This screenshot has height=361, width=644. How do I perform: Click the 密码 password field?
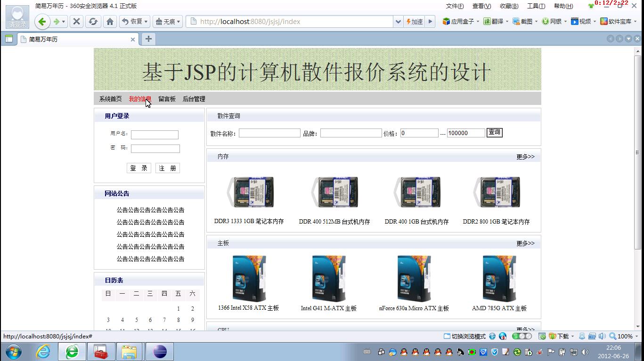tap(155, 149)
